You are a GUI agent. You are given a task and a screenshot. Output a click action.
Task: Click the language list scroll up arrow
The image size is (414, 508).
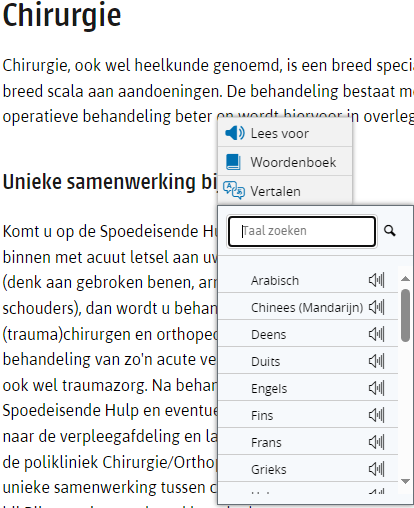[x=405, y=278]
